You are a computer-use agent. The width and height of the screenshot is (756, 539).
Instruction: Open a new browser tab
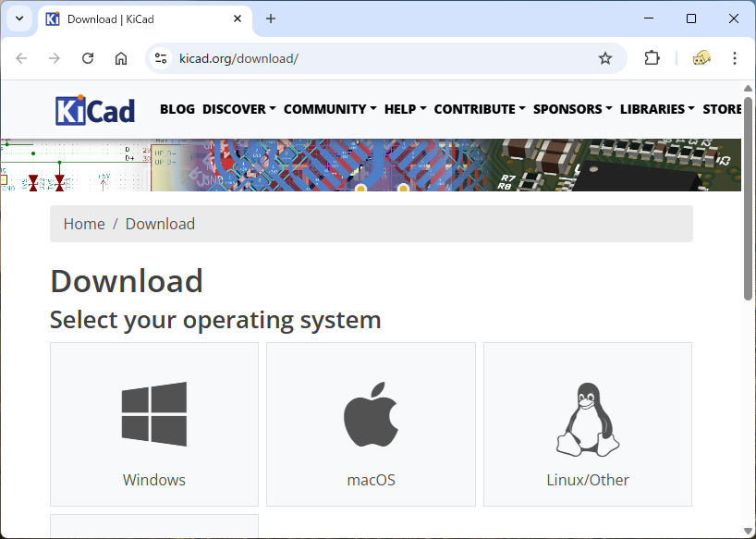tap(271, 18)
